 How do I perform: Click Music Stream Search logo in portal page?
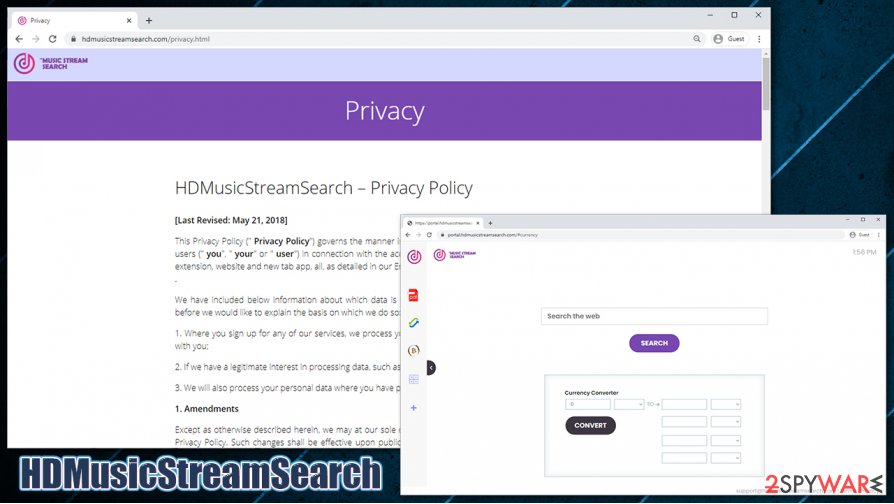tap(454, 255)
